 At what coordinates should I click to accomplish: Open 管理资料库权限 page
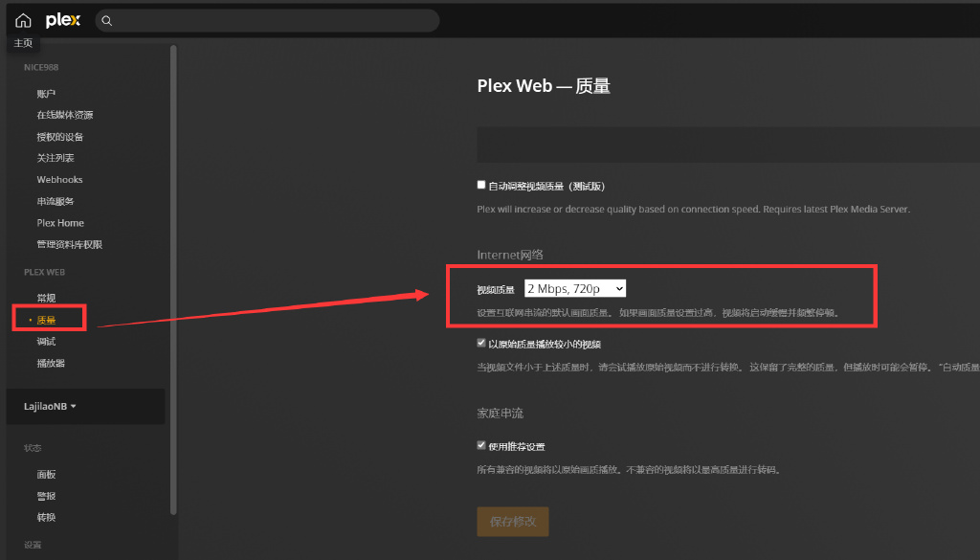69,244
